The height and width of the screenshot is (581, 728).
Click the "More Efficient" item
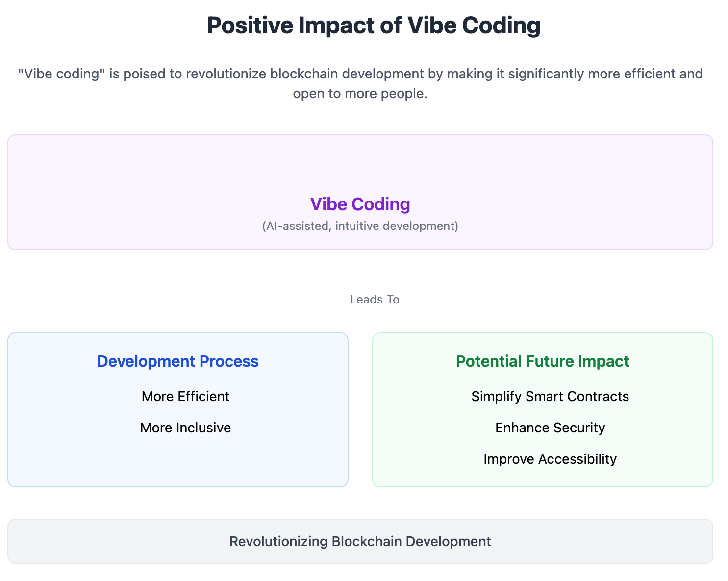[x=185, y=396]
